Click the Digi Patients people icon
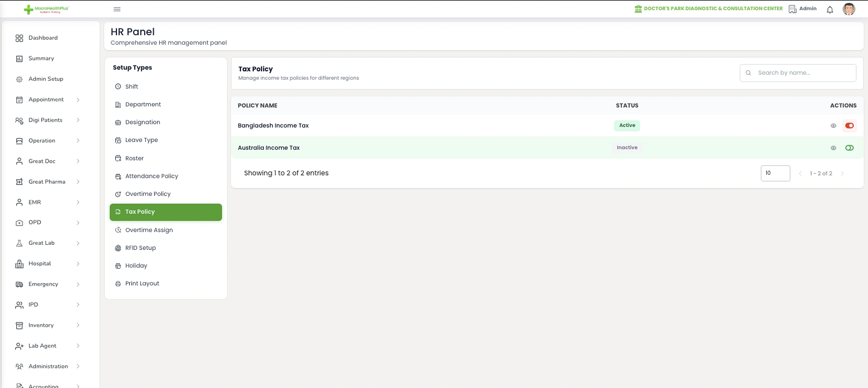The height and width of the screenshot is (388, 868). 19,120
